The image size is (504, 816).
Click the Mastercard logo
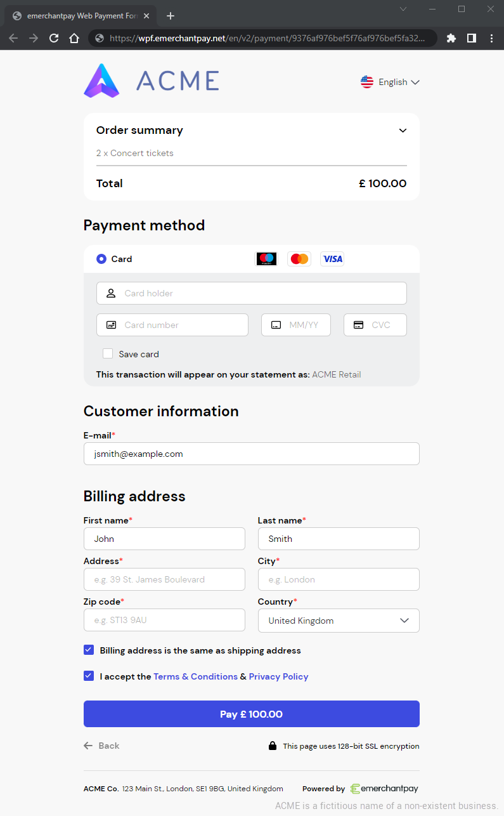[x=299, y=259]
